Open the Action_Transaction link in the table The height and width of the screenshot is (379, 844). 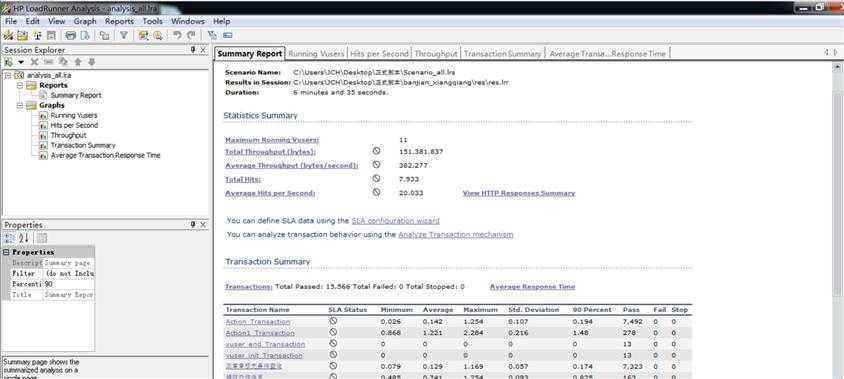pyautogui.click(x=257, y=322)
